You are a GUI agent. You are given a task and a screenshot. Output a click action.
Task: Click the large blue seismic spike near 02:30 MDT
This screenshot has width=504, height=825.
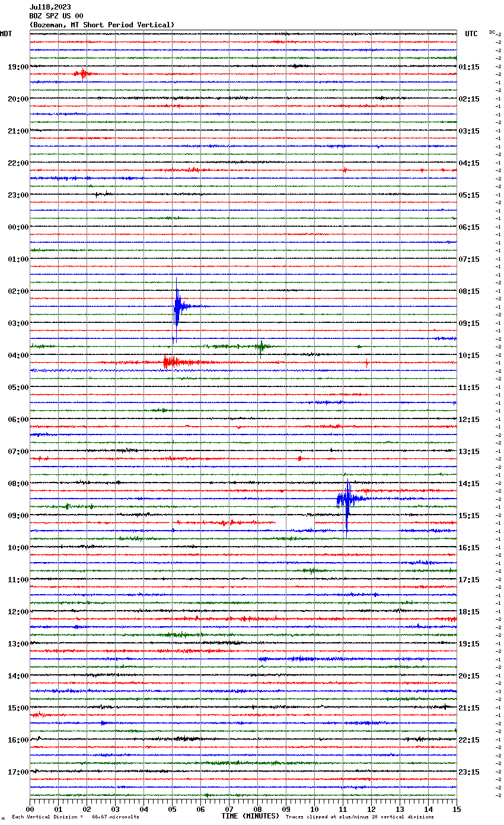[177, 306]
